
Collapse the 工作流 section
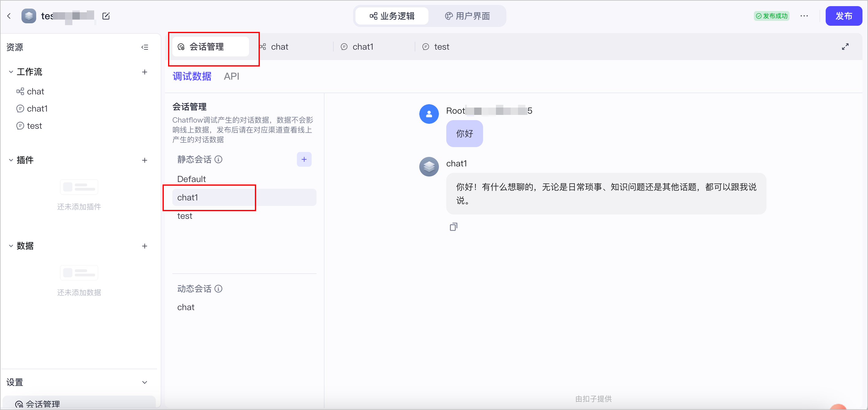coord(11,72)
